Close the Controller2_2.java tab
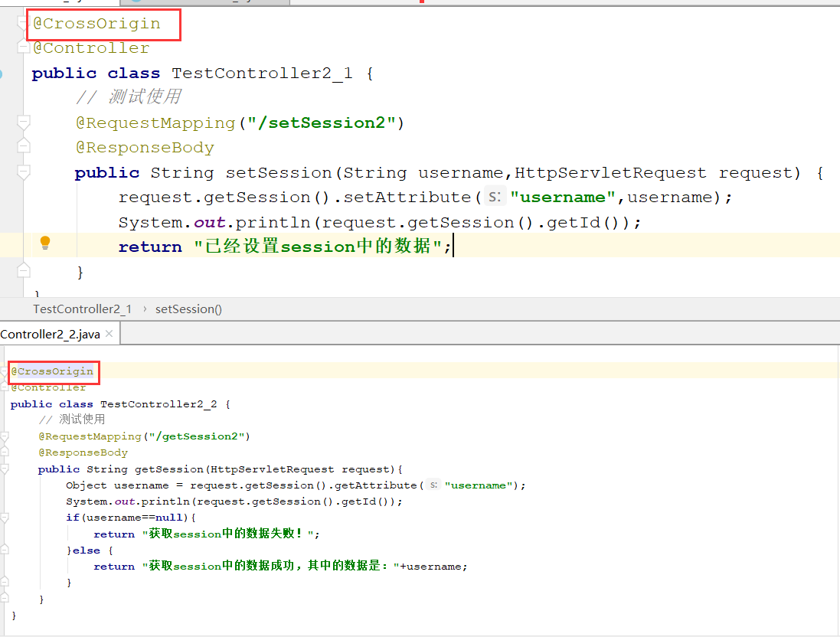This screenshot has height=637, width=840. click(x=109, y=334)
